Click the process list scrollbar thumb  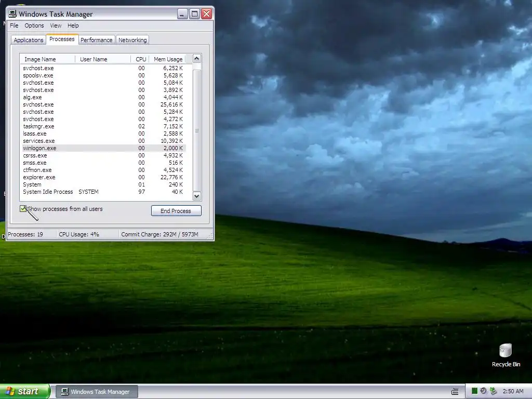point(197,130)
